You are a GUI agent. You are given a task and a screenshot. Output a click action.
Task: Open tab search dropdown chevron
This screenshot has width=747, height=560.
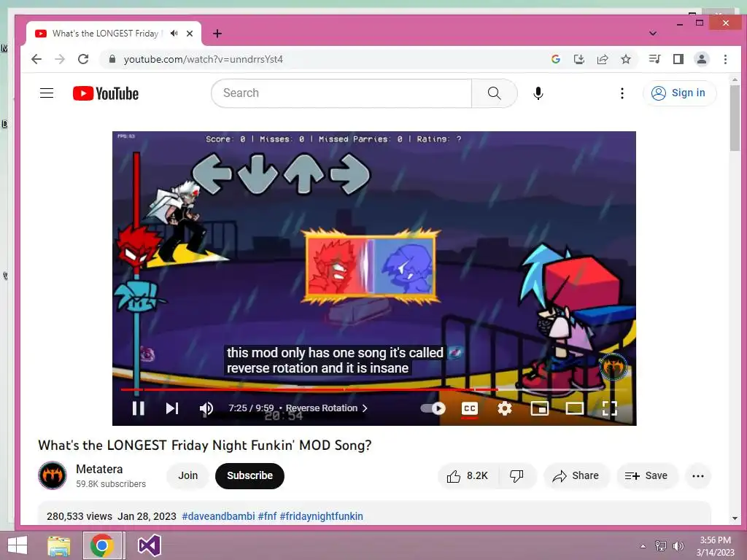coord(653,34)
